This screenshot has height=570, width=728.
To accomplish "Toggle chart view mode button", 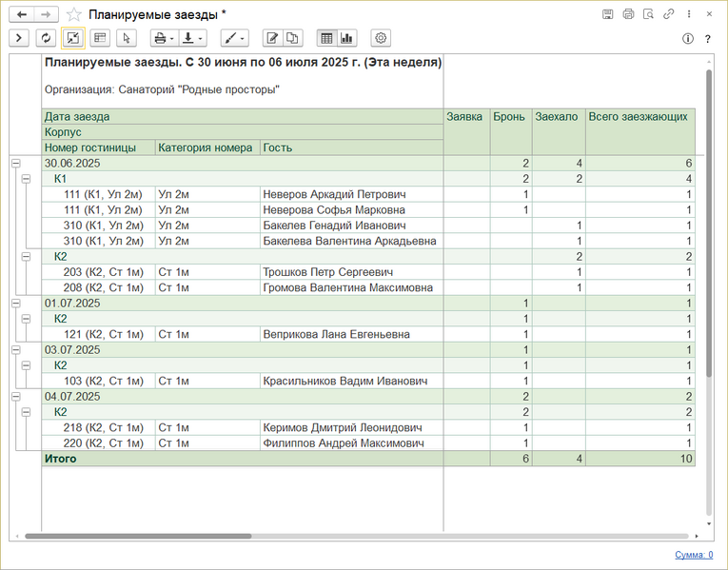I will pos(346,38).
